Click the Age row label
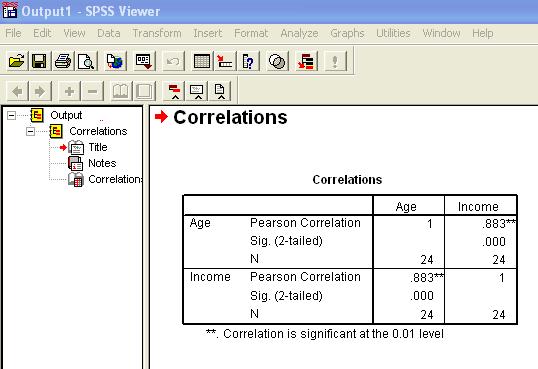Viewport: 538px width, 369px height. [x=200, y=223]
